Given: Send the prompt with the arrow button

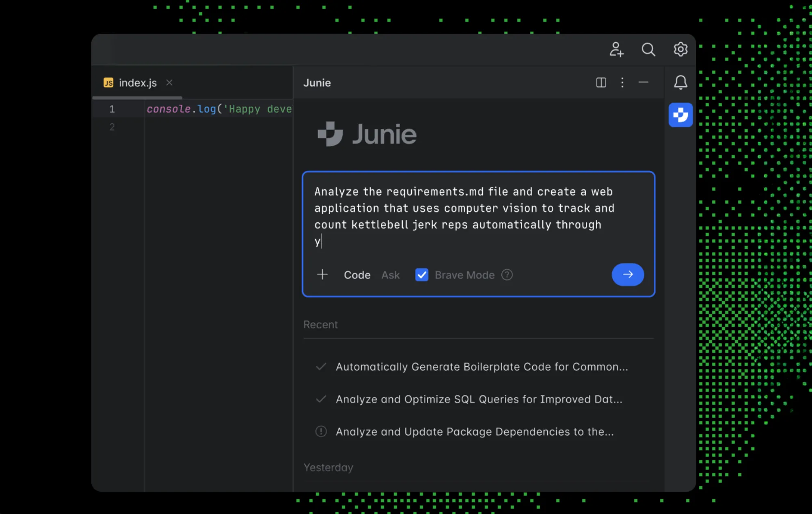Looking at the screenshot, I should pyautogui.click(x=628, y=275).
